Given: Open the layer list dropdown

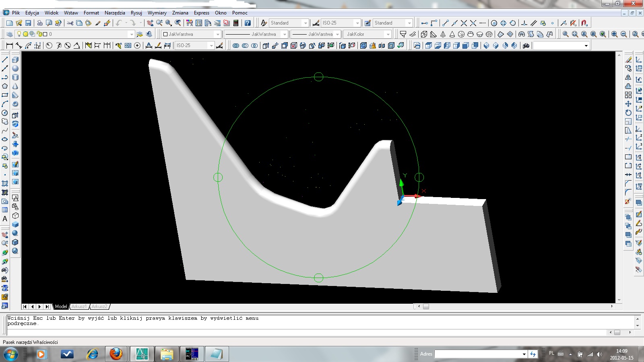Looking at the screenshot, I should click(x=131, y=34).
